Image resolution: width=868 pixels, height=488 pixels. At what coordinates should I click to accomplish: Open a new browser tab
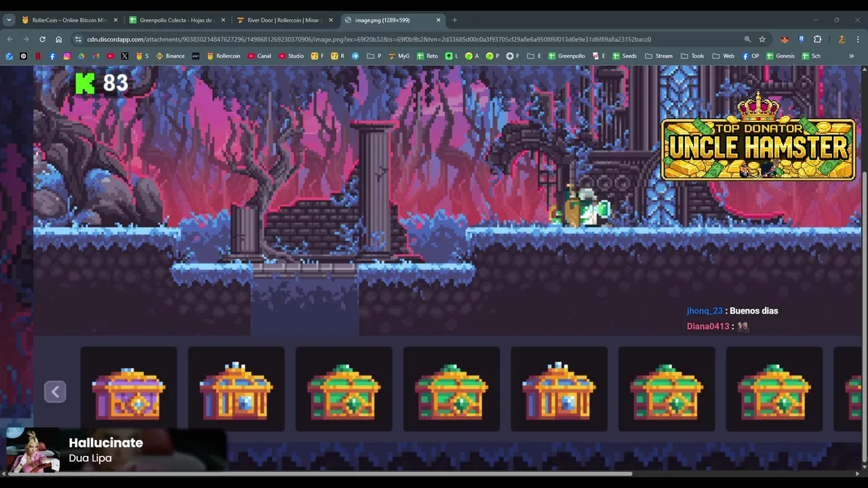click(x=454, y=20)
